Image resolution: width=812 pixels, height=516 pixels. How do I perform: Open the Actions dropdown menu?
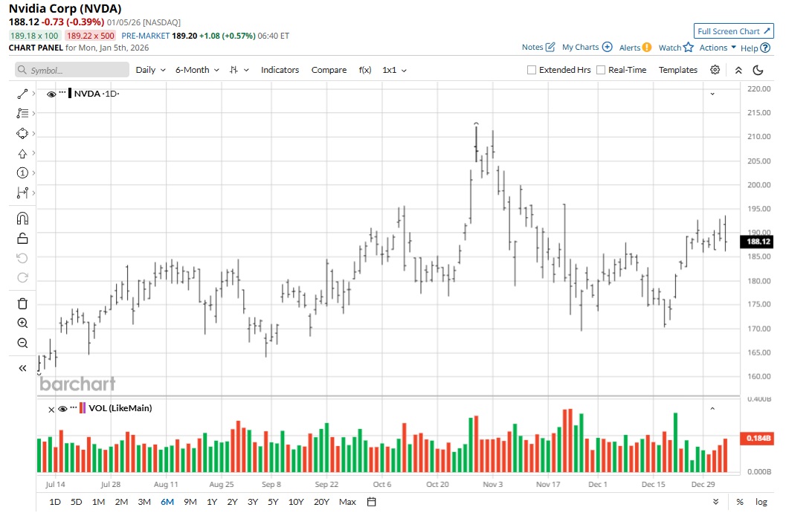tap(718, 48)
